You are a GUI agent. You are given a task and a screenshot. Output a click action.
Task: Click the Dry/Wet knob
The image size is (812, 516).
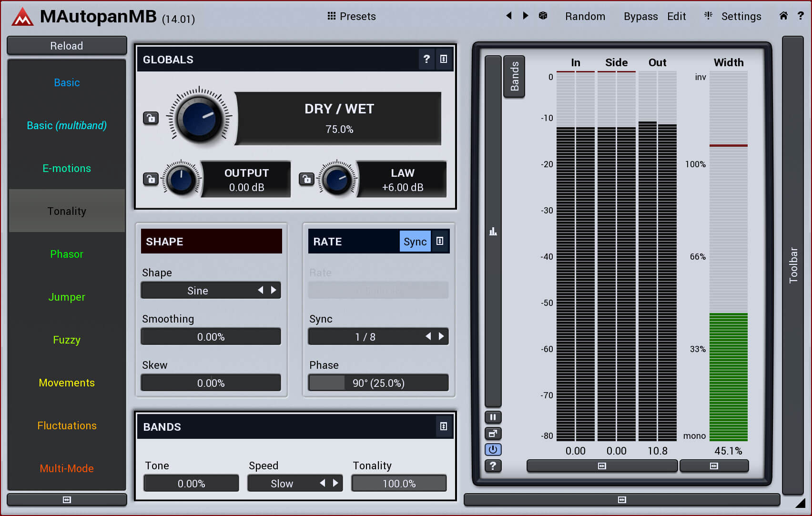click(x=199, y=118)
